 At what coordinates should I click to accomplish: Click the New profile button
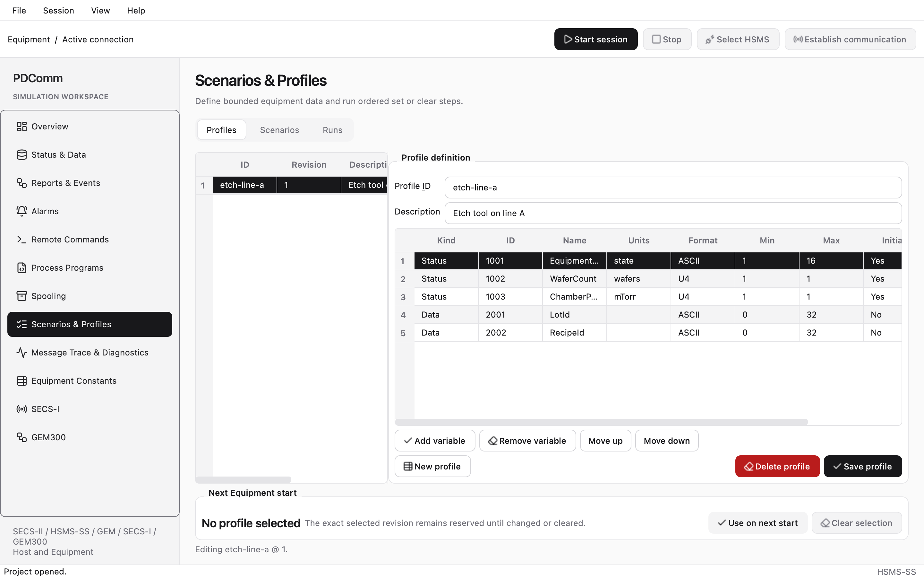[432, 466]
